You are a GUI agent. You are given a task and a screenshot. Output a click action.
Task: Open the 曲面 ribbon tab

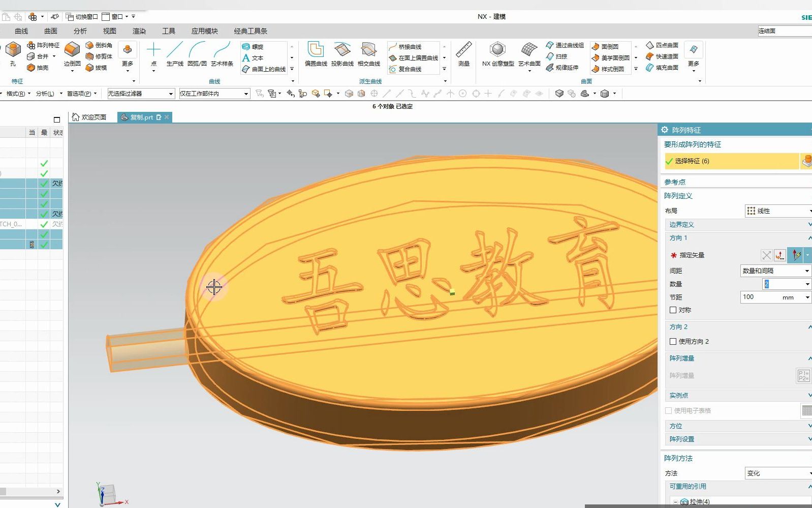coord(51,31)
